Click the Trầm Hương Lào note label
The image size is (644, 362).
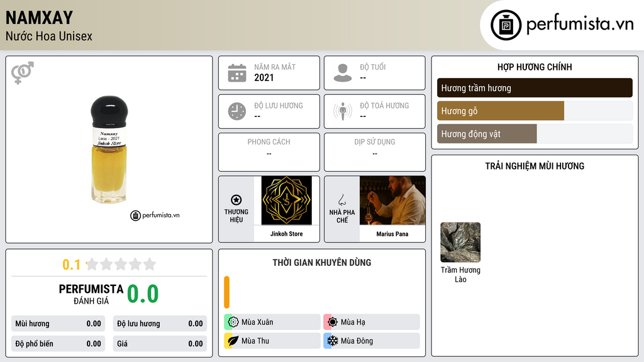pos(460,275)
